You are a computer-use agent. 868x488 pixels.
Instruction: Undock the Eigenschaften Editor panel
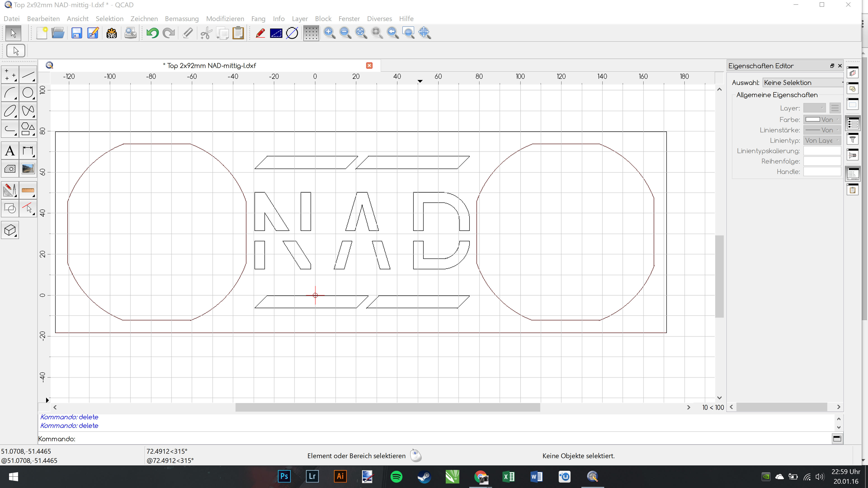(x=832, y=66)
